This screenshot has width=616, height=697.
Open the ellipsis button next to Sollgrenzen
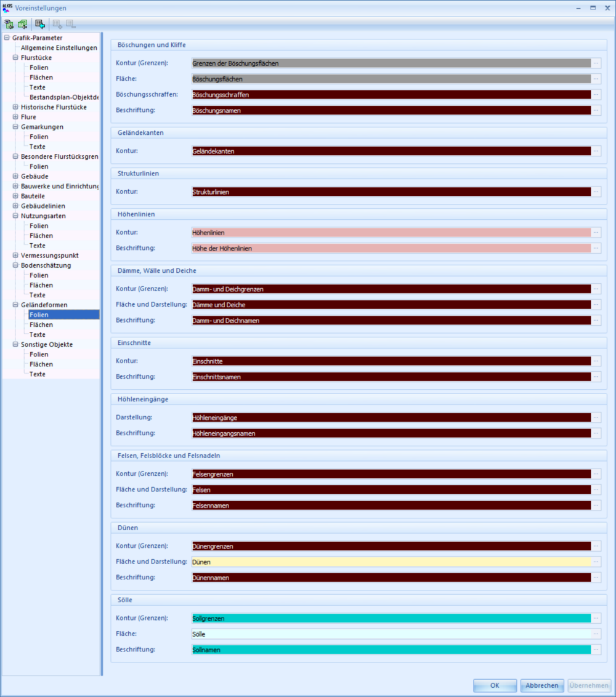[596, 618]
